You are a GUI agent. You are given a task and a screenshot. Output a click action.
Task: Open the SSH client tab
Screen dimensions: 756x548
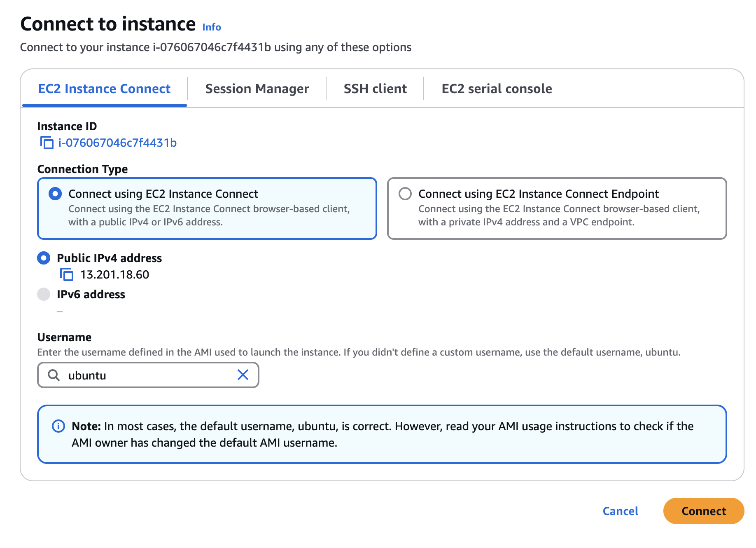click(x=375, y=89)
